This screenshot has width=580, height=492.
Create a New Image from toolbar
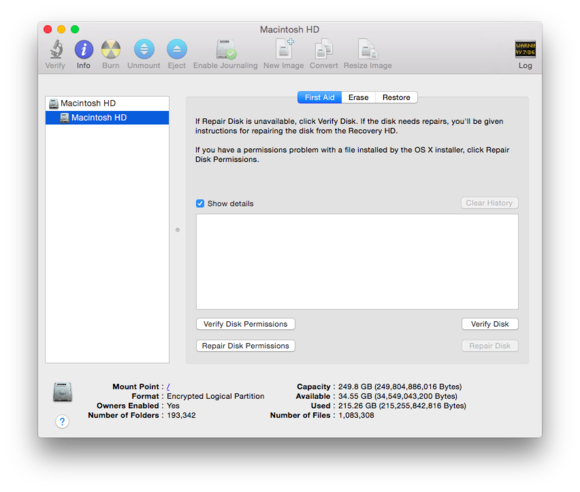(284, 49)
